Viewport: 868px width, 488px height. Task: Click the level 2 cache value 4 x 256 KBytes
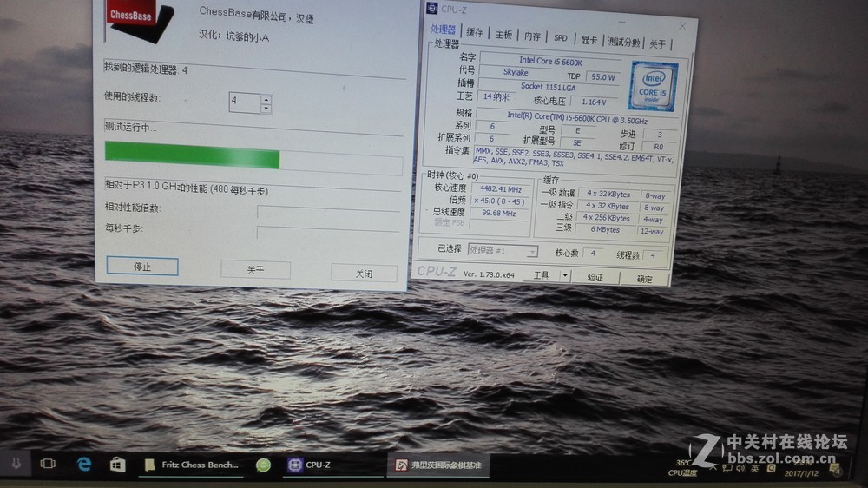pyautogui.click(x=608, y=218)
